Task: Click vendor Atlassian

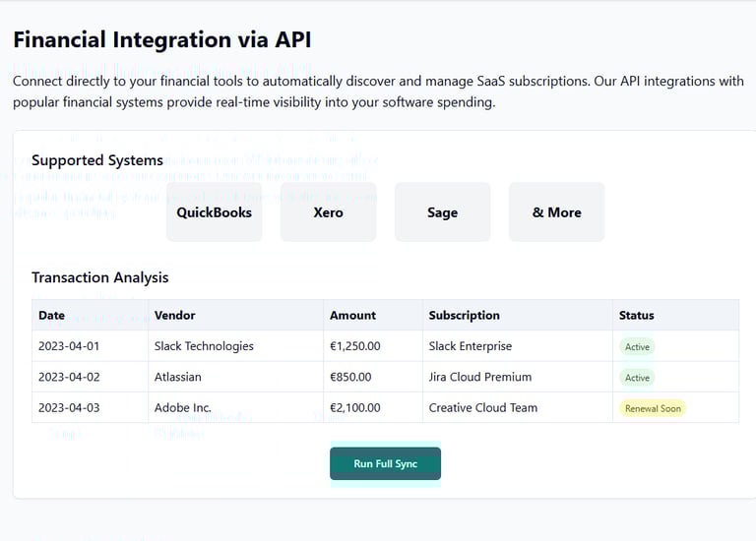Action: click(x=178, y=377)
